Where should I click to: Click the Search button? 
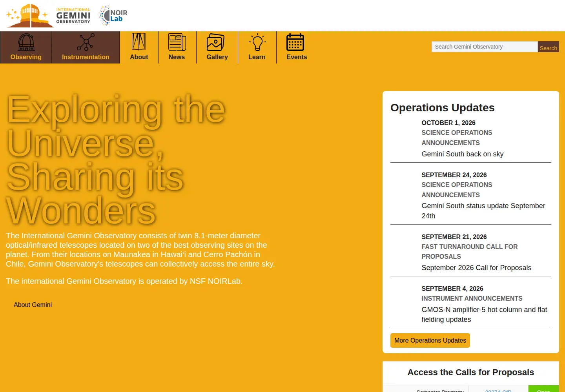(x=548, y=47)
